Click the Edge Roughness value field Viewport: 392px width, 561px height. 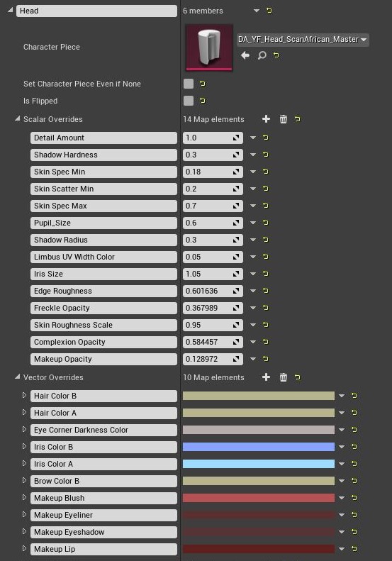tap(213, 291)
